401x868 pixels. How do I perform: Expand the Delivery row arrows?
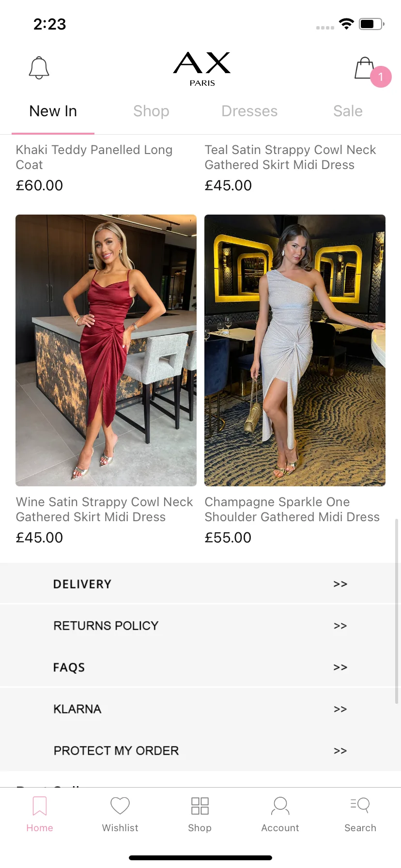[340, 584]
